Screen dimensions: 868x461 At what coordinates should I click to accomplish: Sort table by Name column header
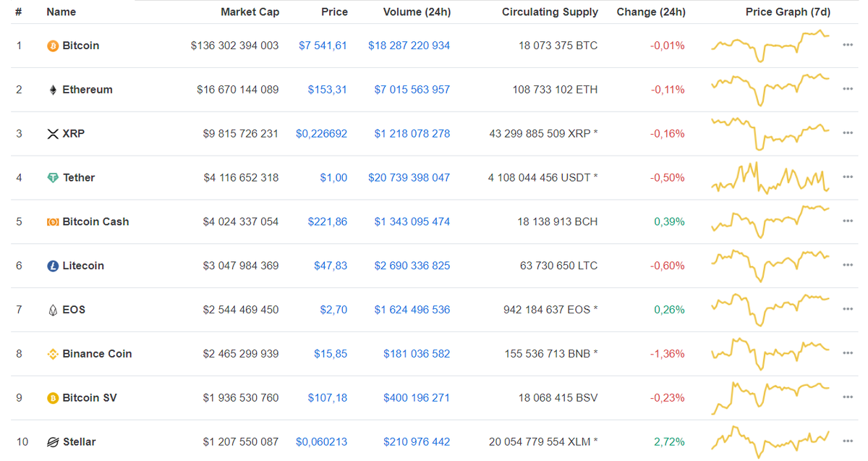click(61, 12)
